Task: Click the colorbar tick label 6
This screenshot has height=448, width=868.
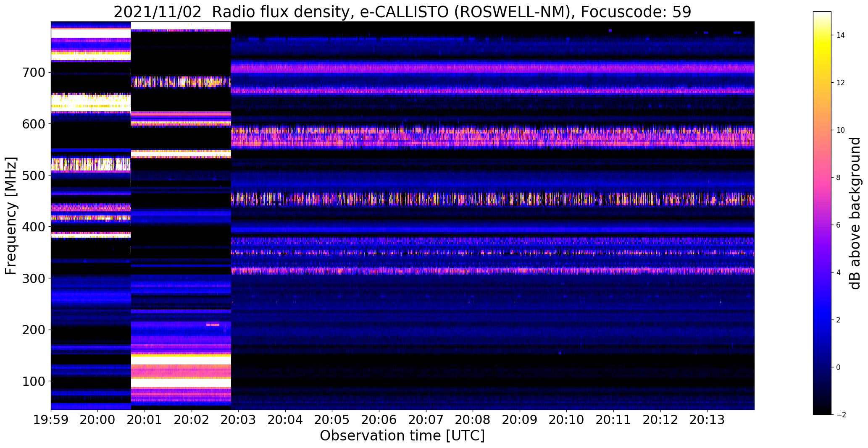Action: [x=838, y=225]
